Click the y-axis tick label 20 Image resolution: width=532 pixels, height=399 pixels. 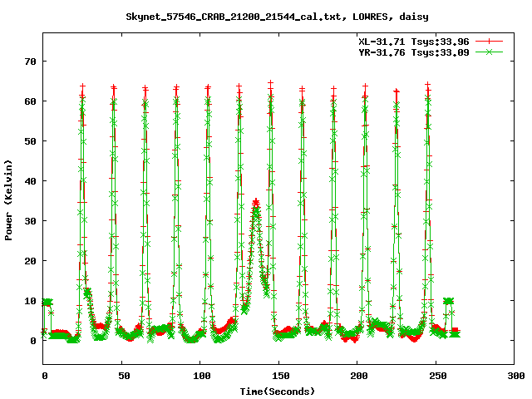click(30, 261)
